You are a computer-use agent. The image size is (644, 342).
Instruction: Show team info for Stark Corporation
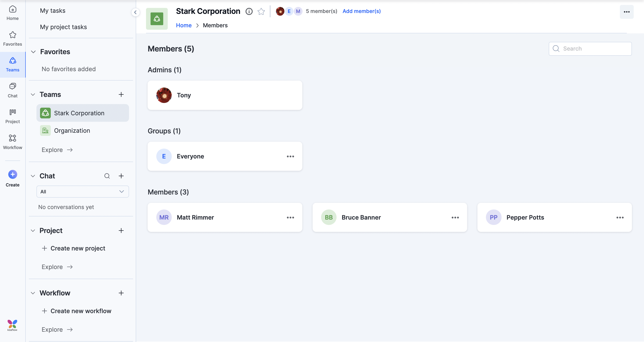click(249, 11)
